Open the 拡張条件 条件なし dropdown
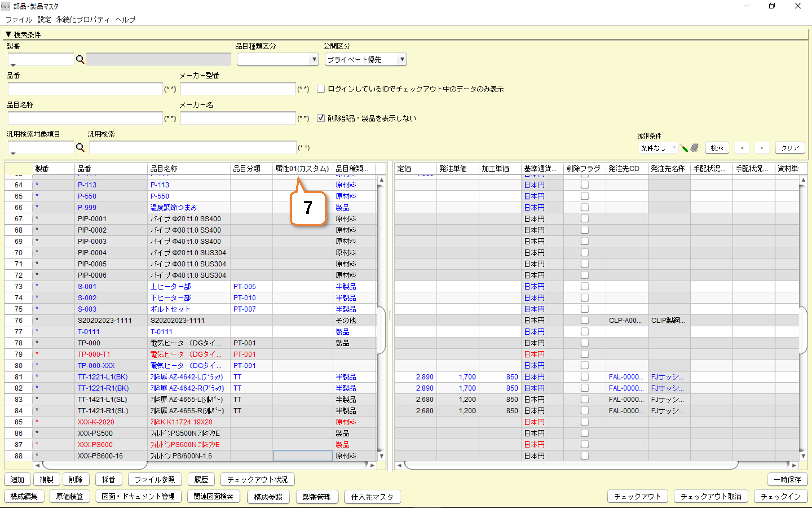This screenshot has height=508, width=812. tap(674, 148)
